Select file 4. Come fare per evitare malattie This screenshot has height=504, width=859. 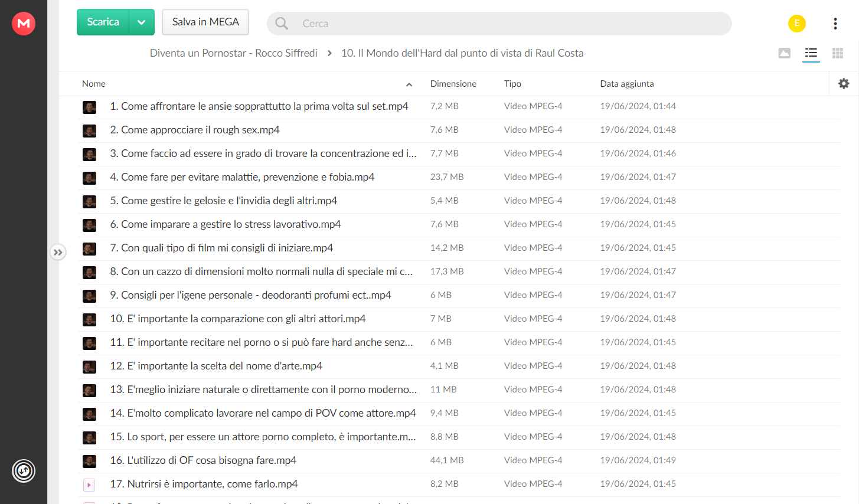459,177
